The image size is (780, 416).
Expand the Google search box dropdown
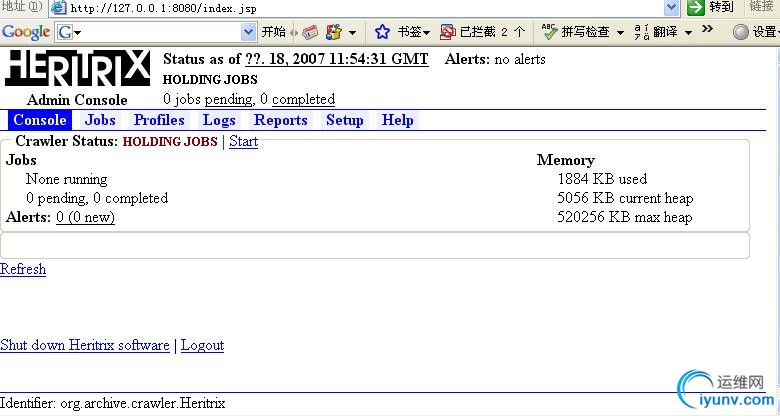pyautogui.click(x=248, y=33)
